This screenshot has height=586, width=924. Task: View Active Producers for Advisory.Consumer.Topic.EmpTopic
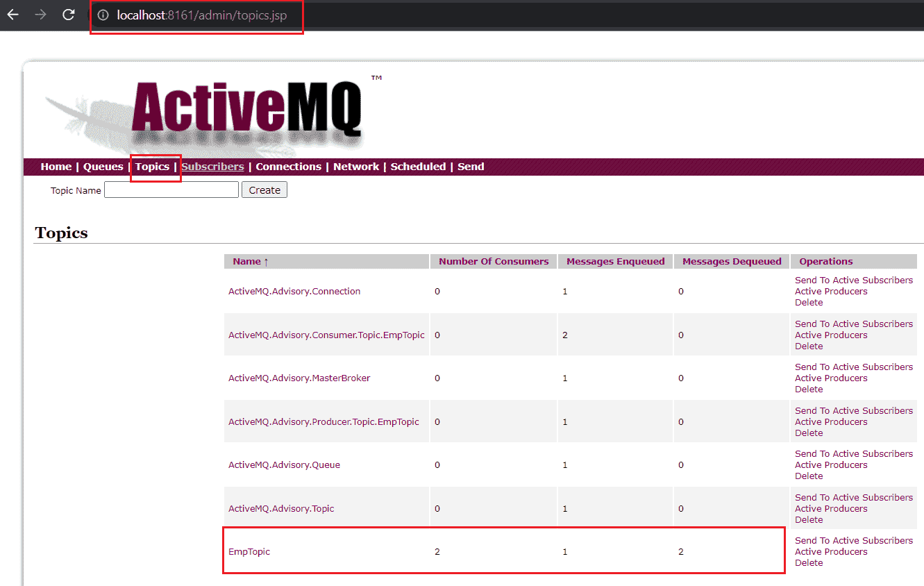(x=831, y=335)
